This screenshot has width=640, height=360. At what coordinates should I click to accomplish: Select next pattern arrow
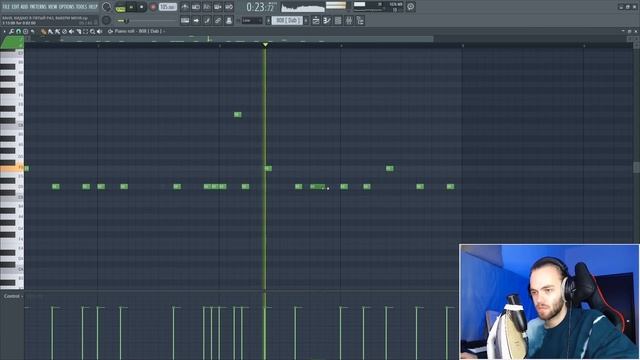tap(306, 20)
